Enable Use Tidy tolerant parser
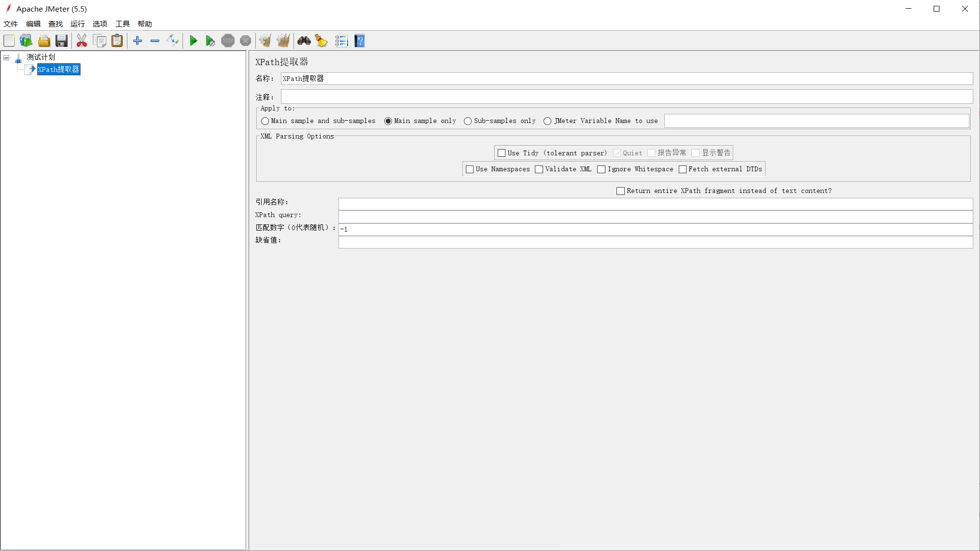This screenshot has width=980, height=551. click(502, 153)
